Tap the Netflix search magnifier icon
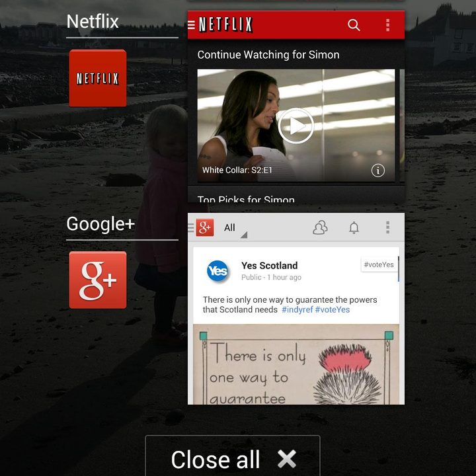Image resolution: width=476 pixels, height=476 pixels. click(354, 25)
